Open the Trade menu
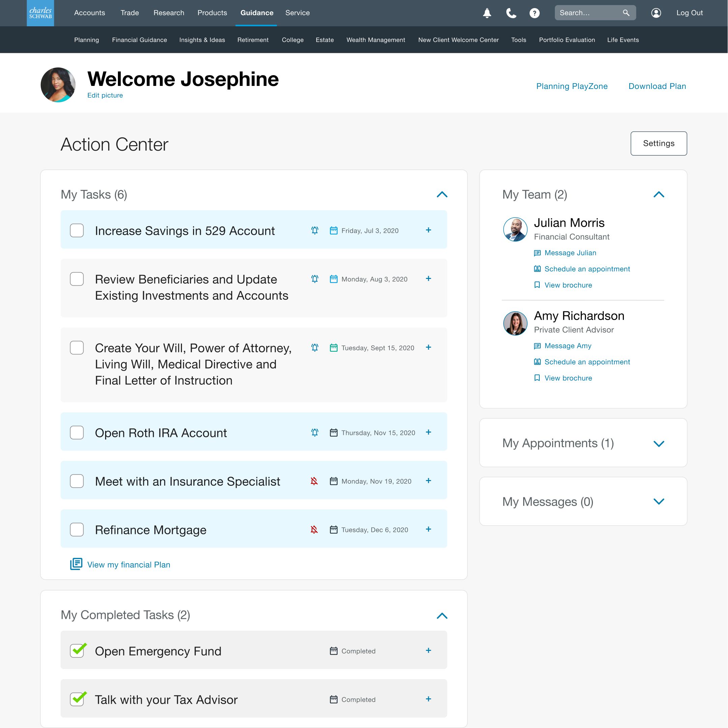 (130, 13)
